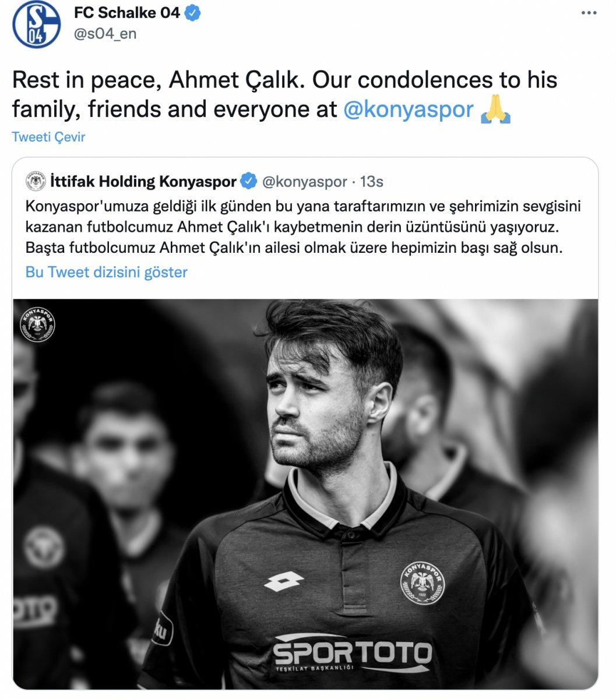
Task: Expand the thread via Bu Tweet dizisini göster
Action: 106,271
